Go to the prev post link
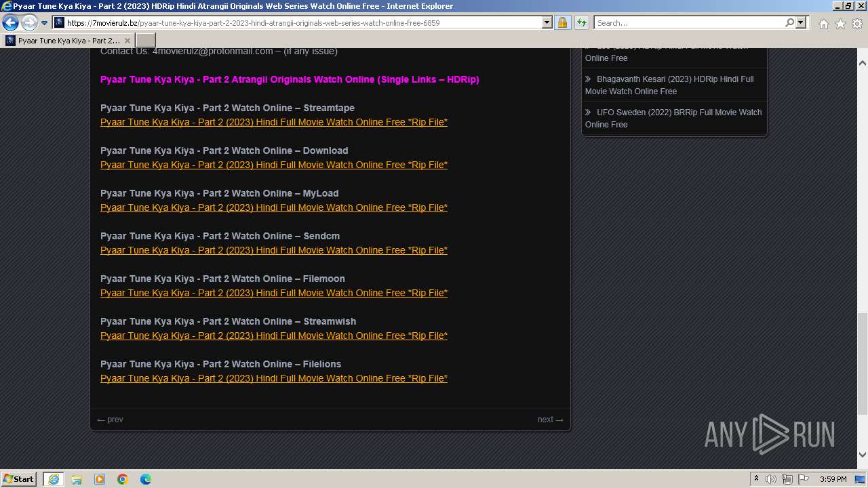 pyautogui.click(x=110, y=420)
